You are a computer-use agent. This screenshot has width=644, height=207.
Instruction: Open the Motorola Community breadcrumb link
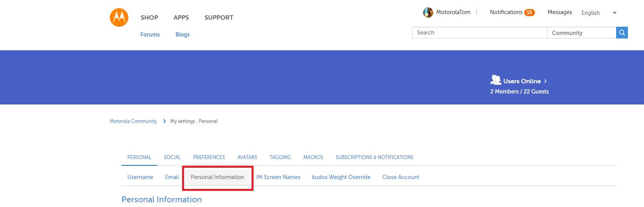(x=133, y=121)
